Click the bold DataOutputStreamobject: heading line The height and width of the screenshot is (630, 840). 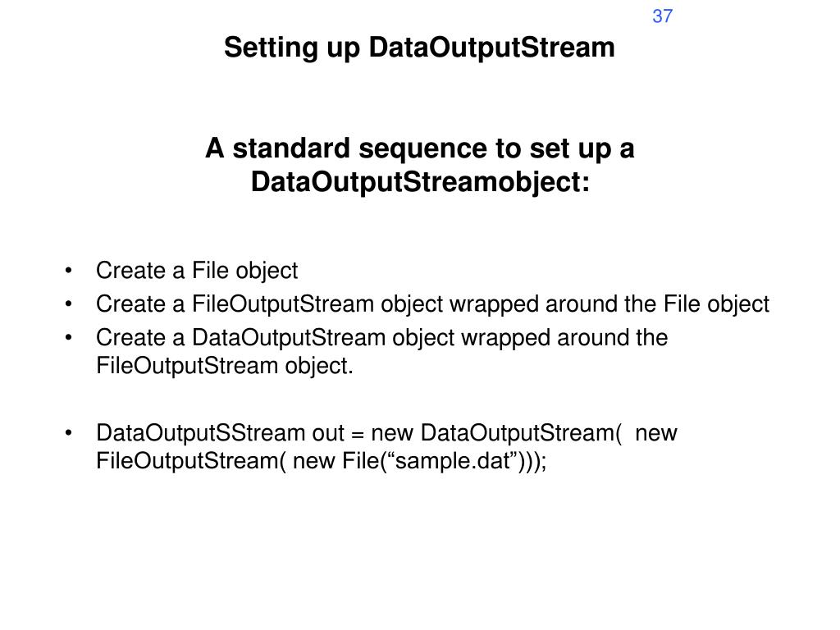(420, 181)
